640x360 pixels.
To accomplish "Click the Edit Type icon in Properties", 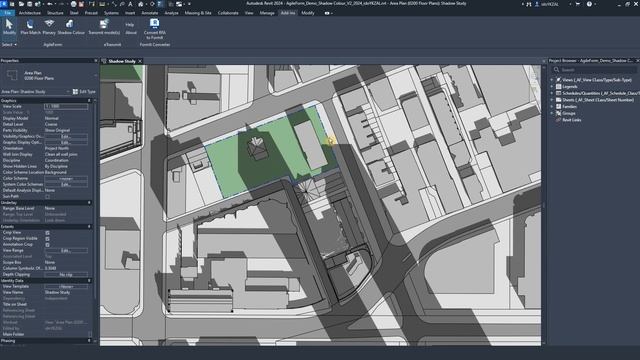I will (75, 91).
